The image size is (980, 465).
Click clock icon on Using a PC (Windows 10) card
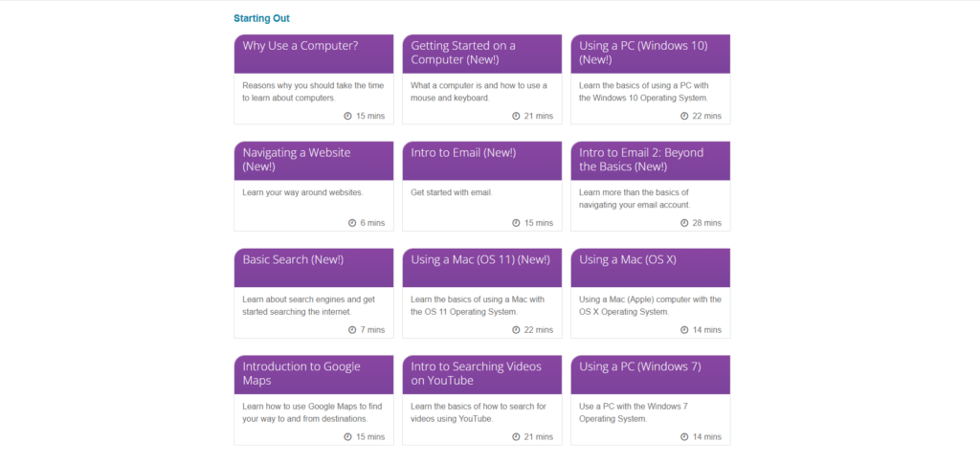(684, 117)
